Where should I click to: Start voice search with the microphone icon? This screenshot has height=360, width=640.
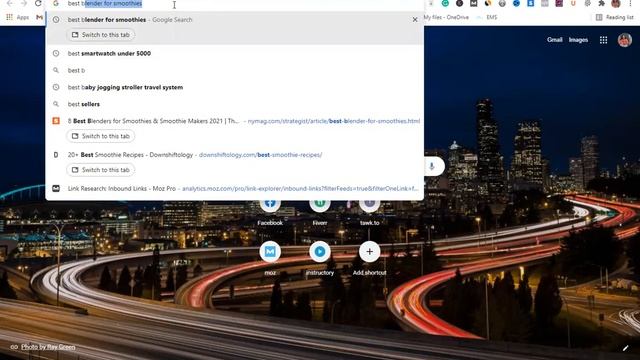(431, 166)
